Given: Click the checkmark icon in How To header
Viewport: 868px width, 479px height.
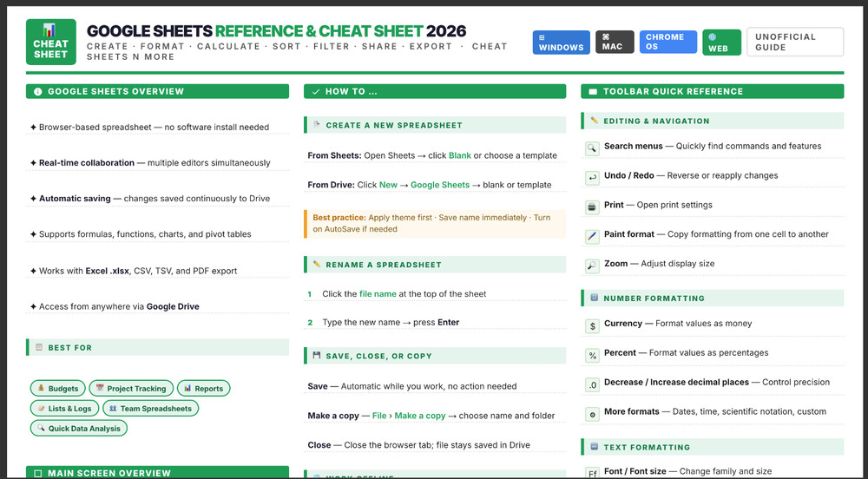Looking at the screenshot, I should [316, 92].
